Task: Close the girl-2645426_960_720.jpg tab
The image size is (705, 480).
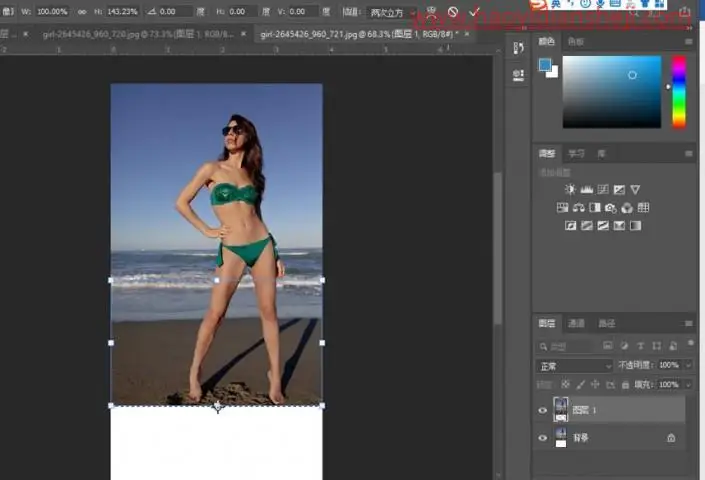Action: pos(244,34)
